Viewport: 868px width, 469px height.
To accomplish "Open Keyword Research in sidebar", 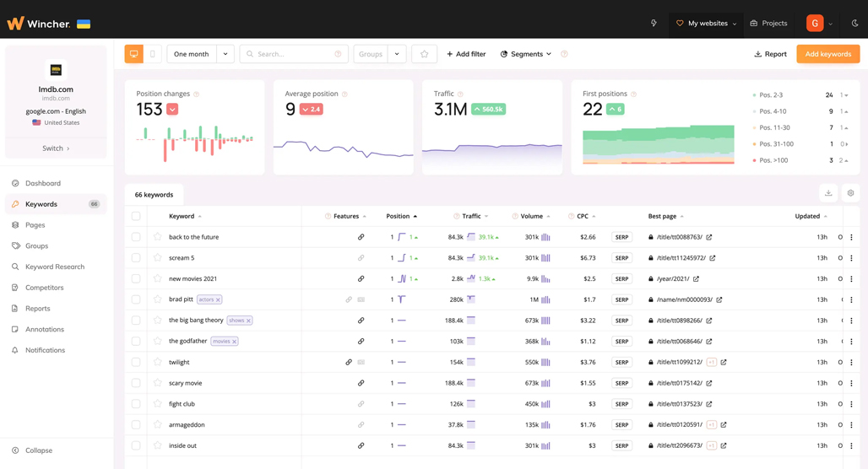I will pos(56,267).
